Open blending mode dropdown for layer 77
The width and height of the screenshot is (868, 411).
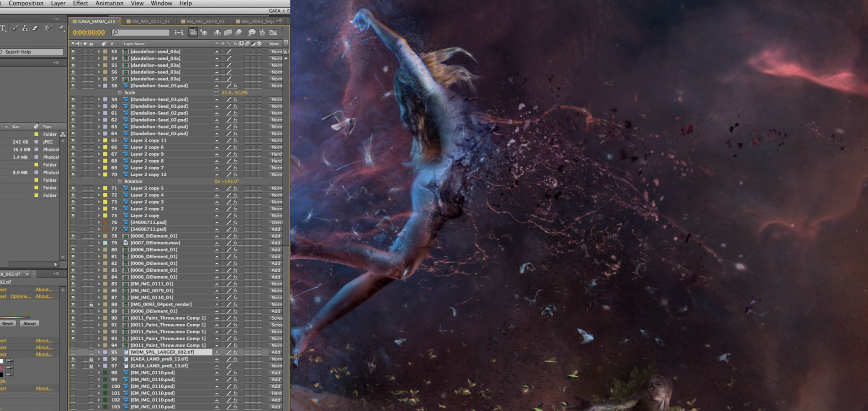point(276,229)
